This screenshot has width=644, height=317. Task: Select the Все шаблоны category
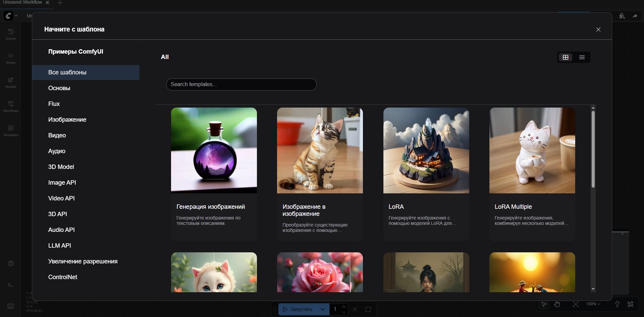86,72
